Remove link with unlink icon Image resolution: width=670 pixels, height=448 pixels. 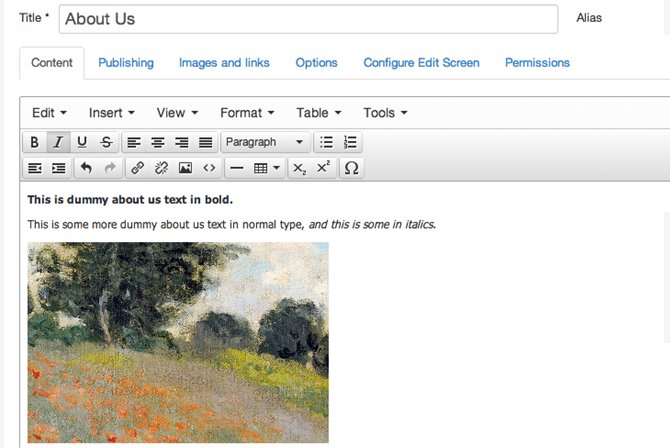[161, 168]
